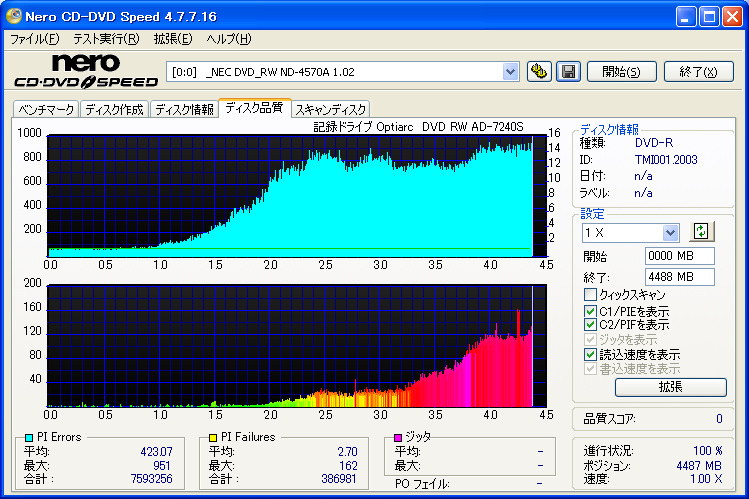
Task: Click the 開始(S) start button
Action: (621, 72)
